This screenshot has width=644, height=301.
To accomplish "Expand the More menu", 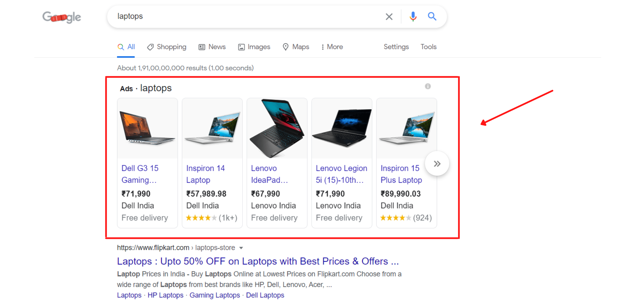I will [332, 47].
